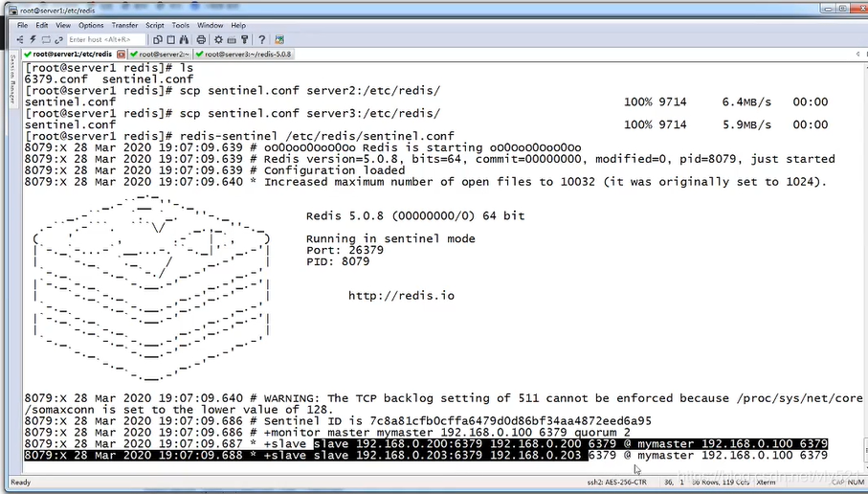
Task: Click the Keymap Editor keyboard icon
Action: [x=232, y=39]
